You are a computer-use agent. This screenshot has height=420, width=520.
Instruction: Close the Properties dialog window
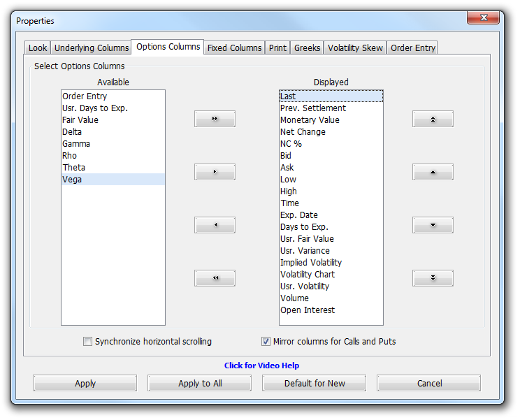point(487,18)
